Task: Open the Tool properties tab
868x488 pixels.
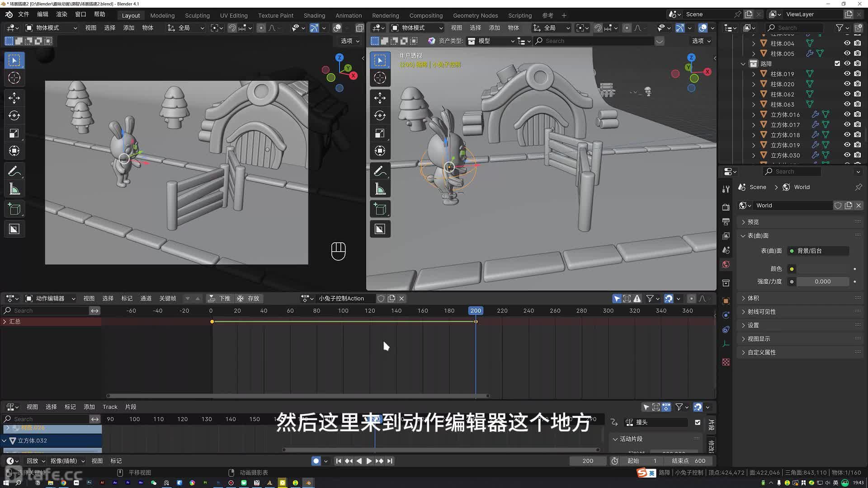Action: (726, 189)
